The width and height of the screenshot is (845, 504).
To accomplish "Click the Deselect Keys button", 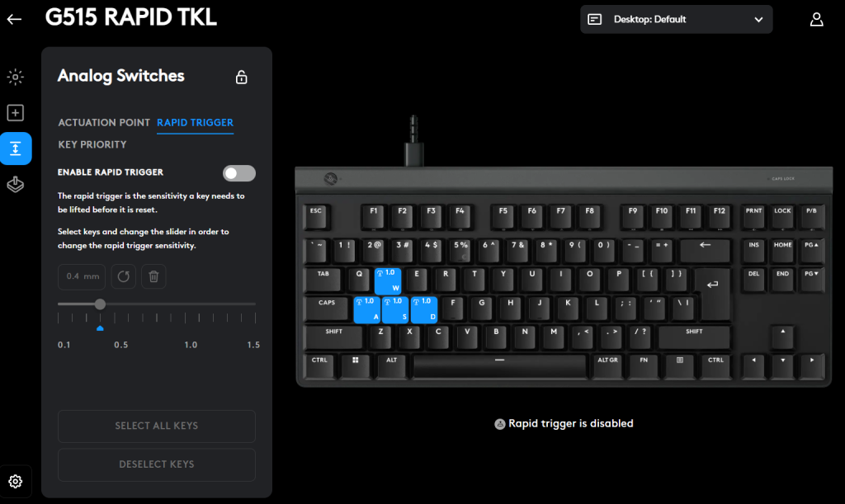I will coord(157,464).
